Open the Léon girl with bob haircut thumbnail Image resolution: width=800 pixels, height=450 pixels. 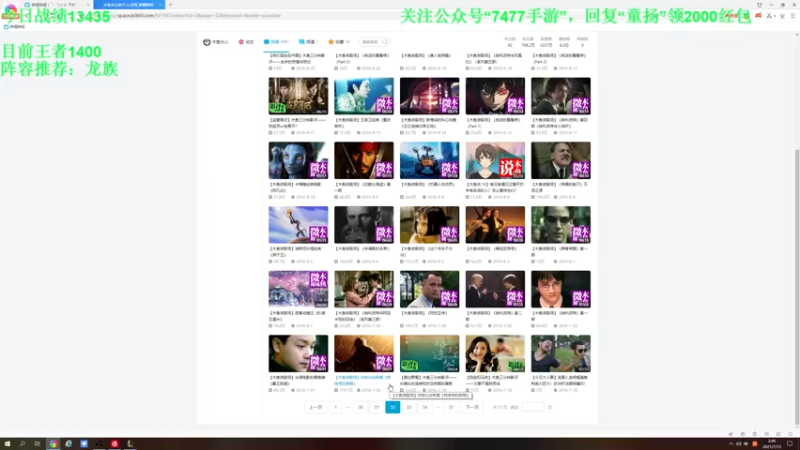pyautogui.click(x=430, y=224)
